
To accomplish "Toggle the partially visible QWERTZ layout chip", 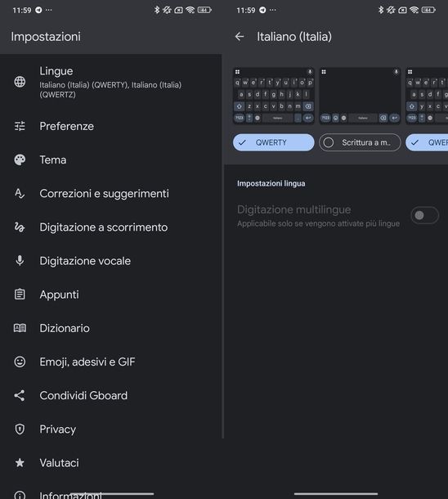I will [427, 142].
